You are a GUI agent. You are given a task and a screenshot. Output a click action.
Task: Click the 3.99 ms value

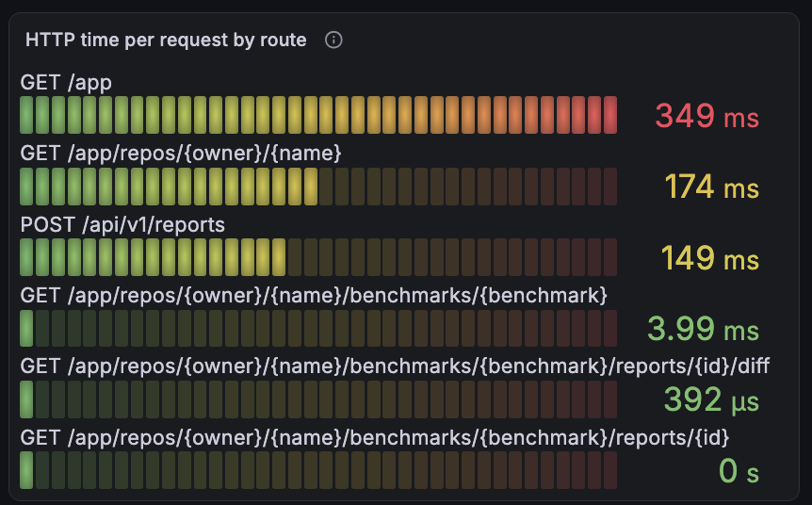[704, 329]
